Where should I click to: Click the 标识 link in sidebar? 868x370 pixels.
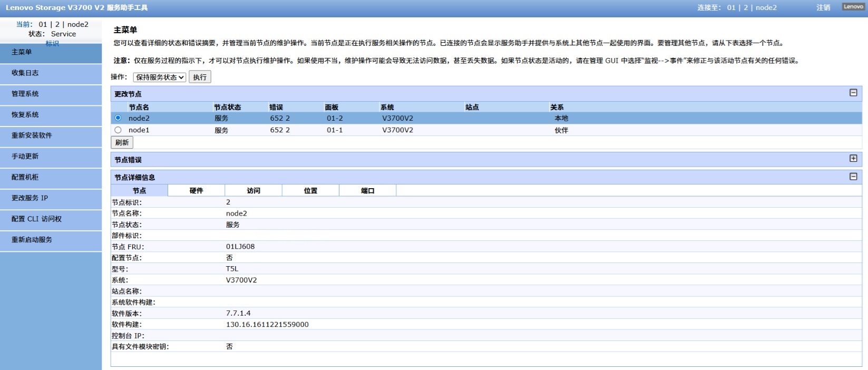pyautogui.click(x=52, y=43)
